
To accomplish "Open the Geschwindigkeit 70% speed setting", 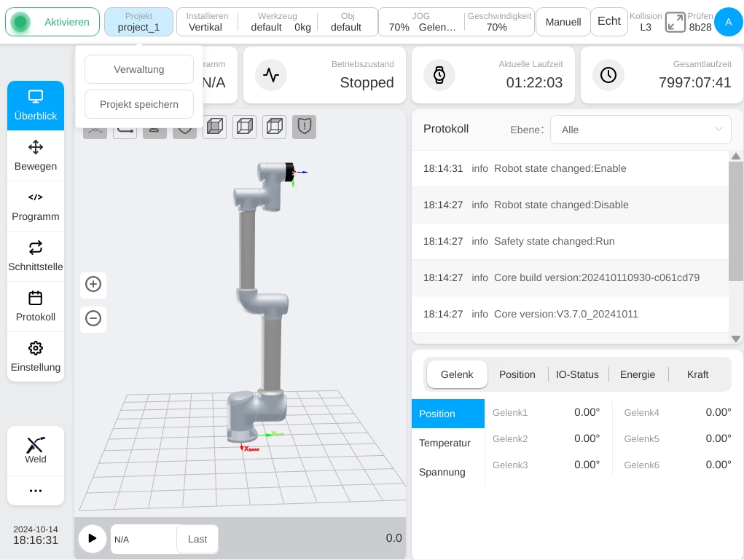I will click(x=498, y=22).
